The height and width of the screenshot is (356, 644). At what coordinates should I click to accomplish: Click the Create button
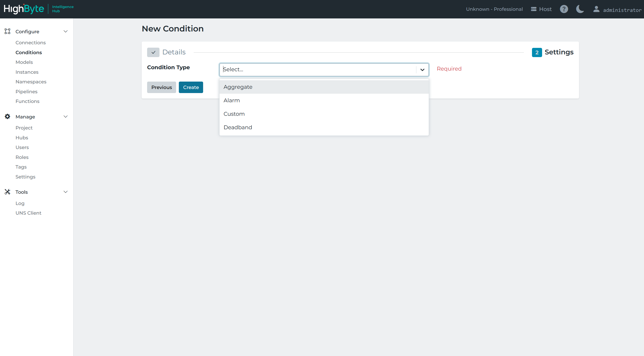(191, 87)
